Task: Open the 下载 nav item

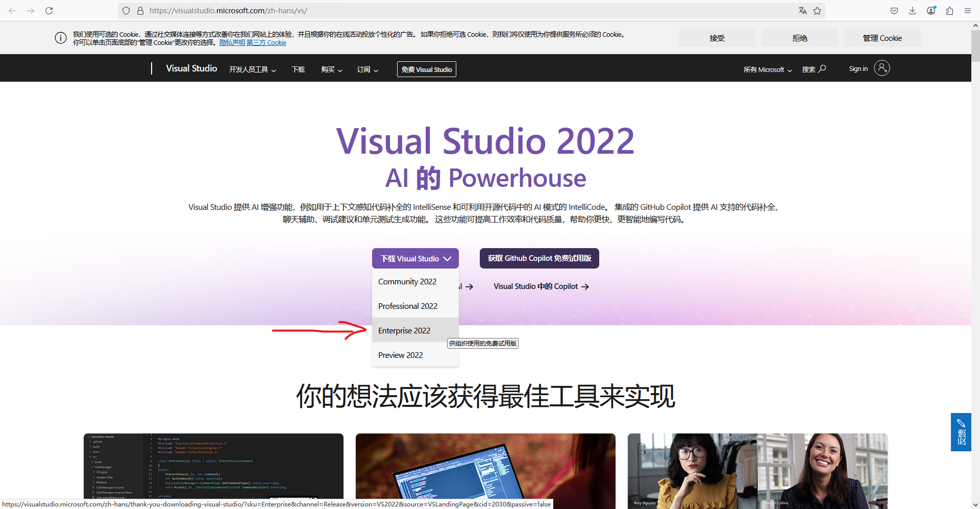Action: click(x=298, y=69)
